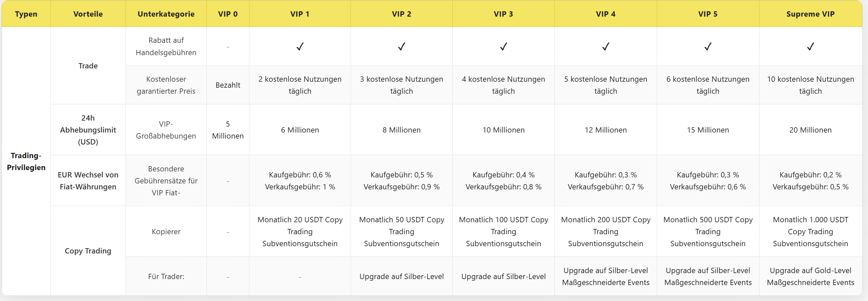
Task: Click the Copy Trading benefits cell
Action: [x=88, y=251]
